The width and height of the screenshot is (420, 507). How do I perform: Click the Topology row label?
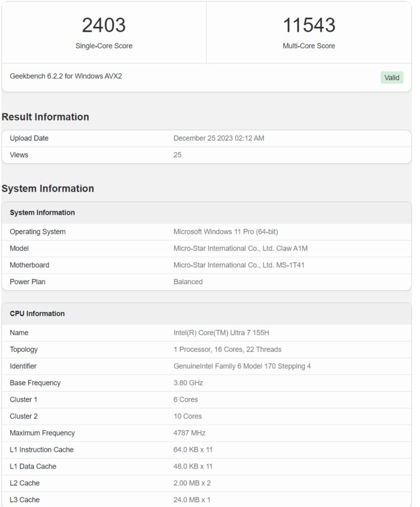click(x=24, y=350)
